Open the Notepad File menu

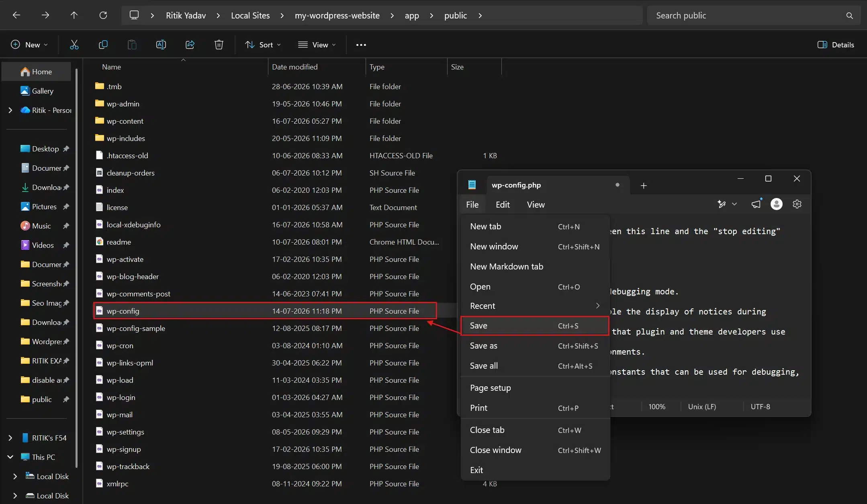click(472, 204)
